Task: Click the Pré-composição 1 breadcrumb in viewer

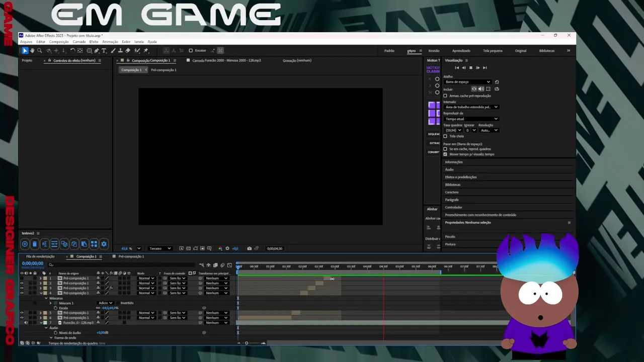Action: [164, 70]
